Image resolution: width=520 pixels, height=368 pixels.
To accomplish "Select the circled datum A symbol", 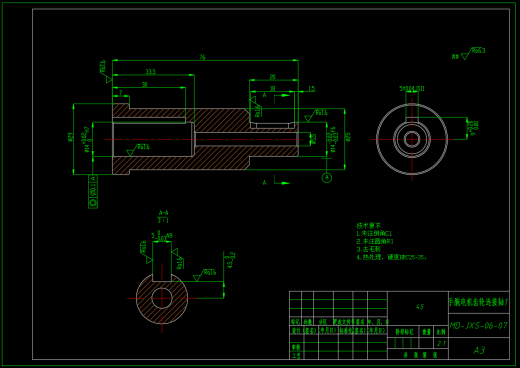I will (327, 178).
